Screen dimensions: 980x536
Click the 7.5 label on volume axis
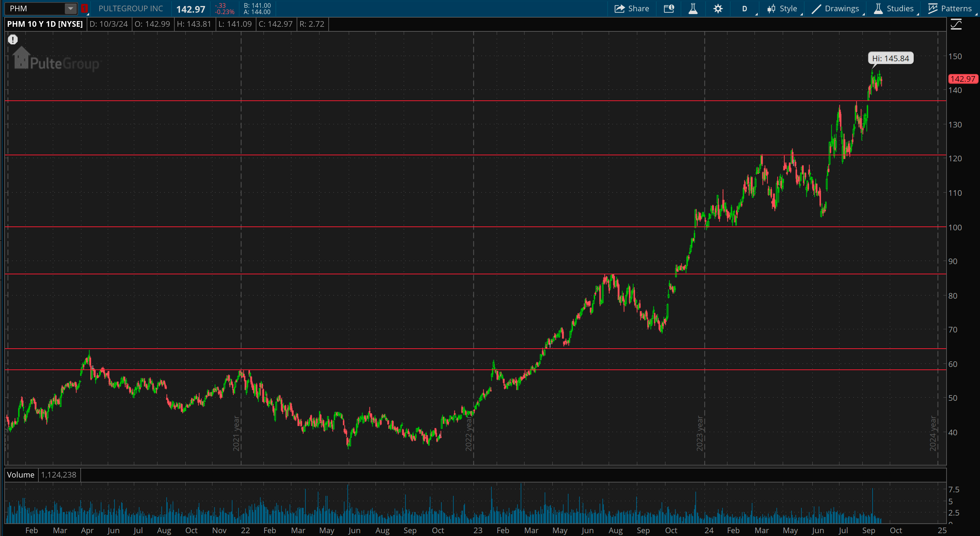coord(954,490)
